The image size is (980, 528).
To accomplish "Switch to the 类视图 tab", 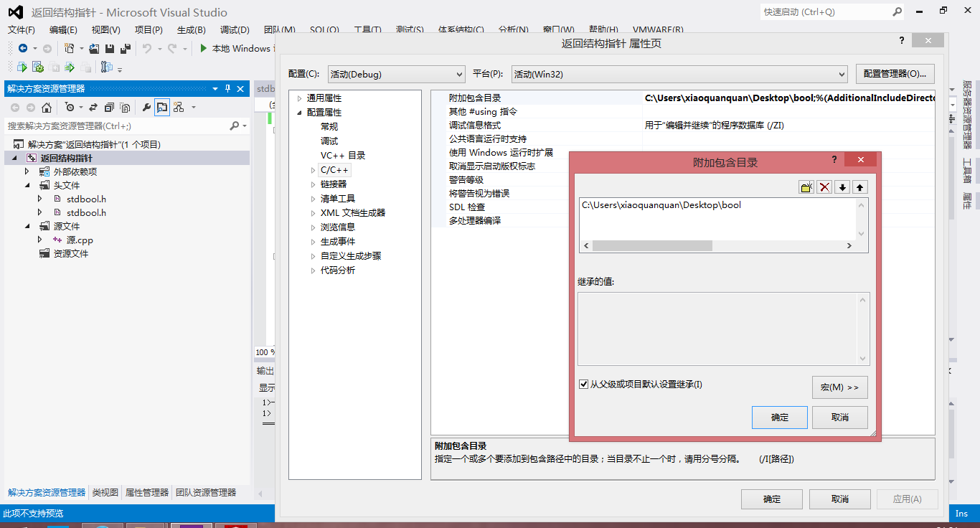I will [105, 493].
